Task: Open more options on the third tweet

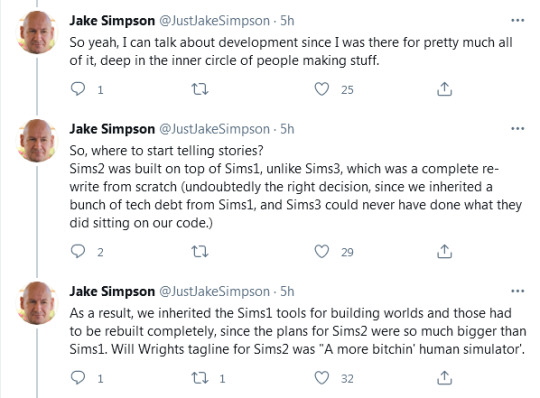Action: click(518, 291)
